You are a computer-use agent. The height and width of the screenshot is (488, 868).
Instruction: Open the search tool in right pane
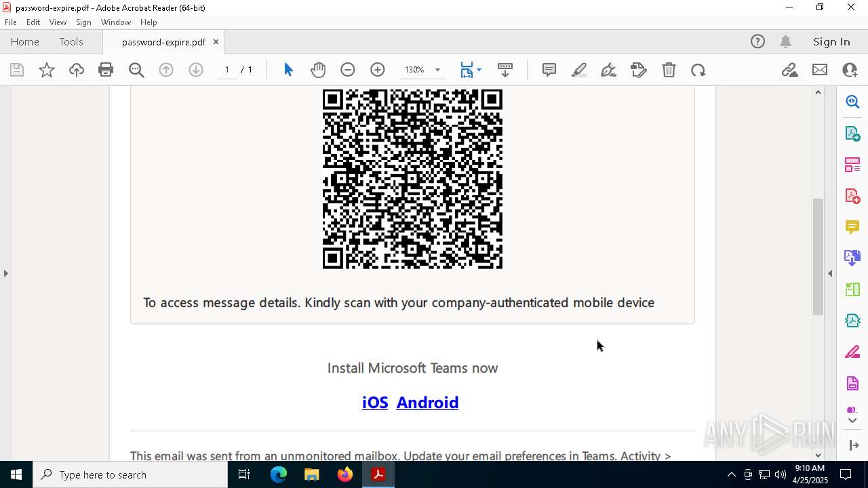(852, 102)
